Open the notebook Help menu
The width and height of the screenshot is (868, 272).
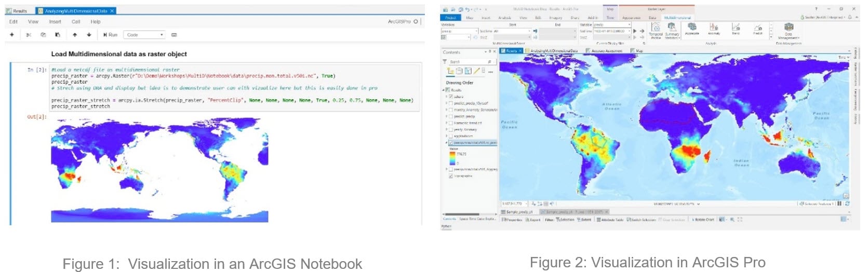[x=96, y=22]
